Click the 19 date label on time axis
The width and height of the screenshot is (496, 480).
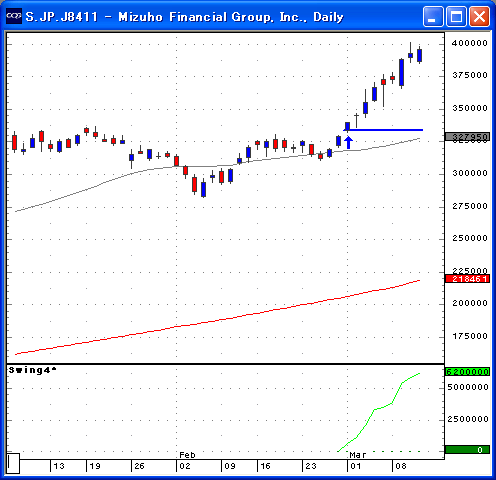tap(95, 466)
